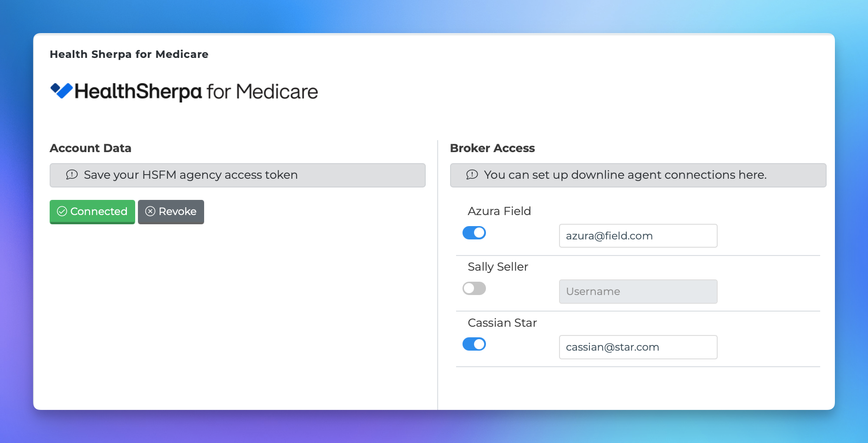Click the green Connected button
The image size is (868, 443).
[x=92, y=212]
